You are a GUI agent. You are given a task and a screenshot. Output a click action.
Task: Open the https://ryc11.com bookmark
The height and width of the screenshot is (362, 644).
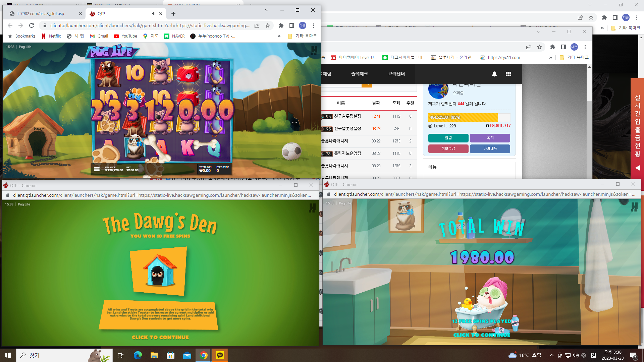(x=500, y=58)
